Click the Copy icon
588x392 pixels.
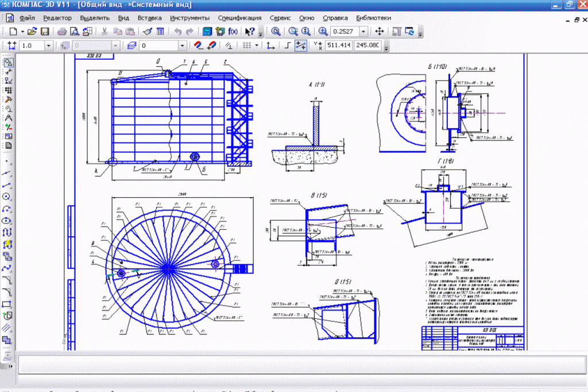coord(117,32)
